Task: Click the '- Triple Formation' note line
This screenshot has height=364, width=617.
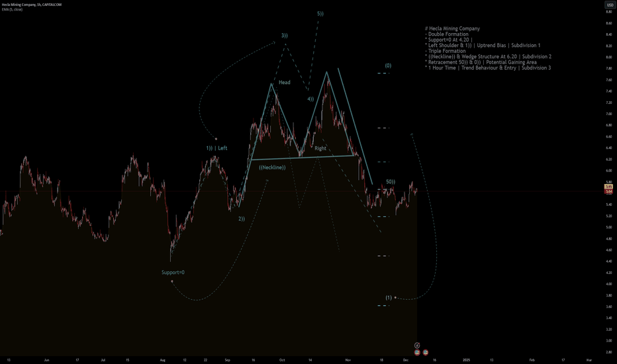Action: [x=446, y=51]
